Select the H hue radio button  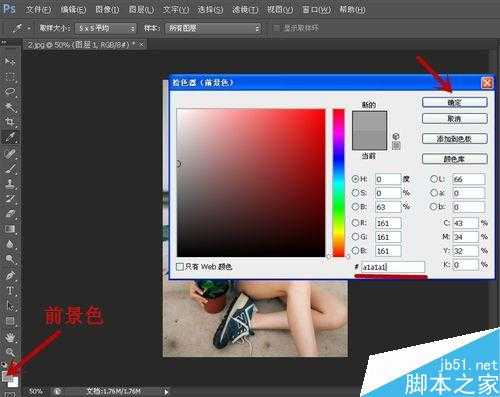355,179
